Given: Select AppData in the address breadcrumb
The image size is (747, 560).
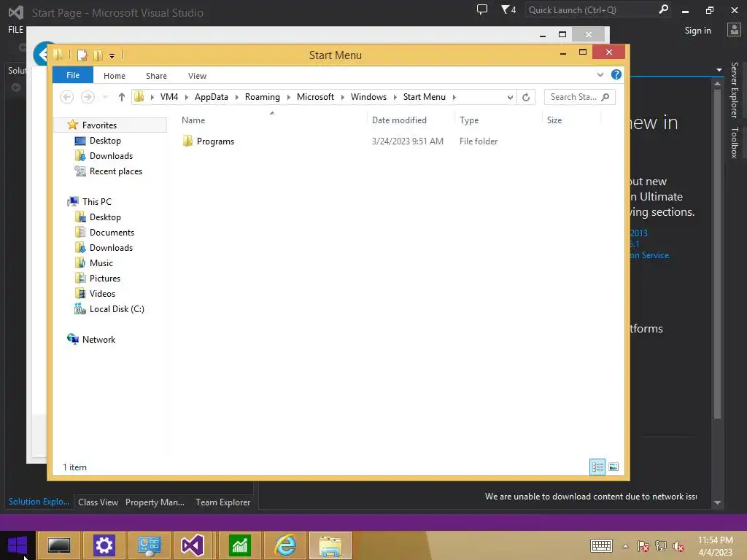Looking at the screenshot, I should [211, 97].
